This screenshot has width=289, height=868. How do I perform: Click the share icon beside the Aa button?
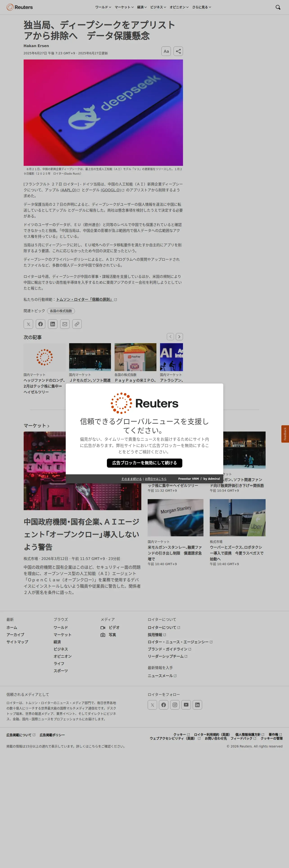click(178, 51)
